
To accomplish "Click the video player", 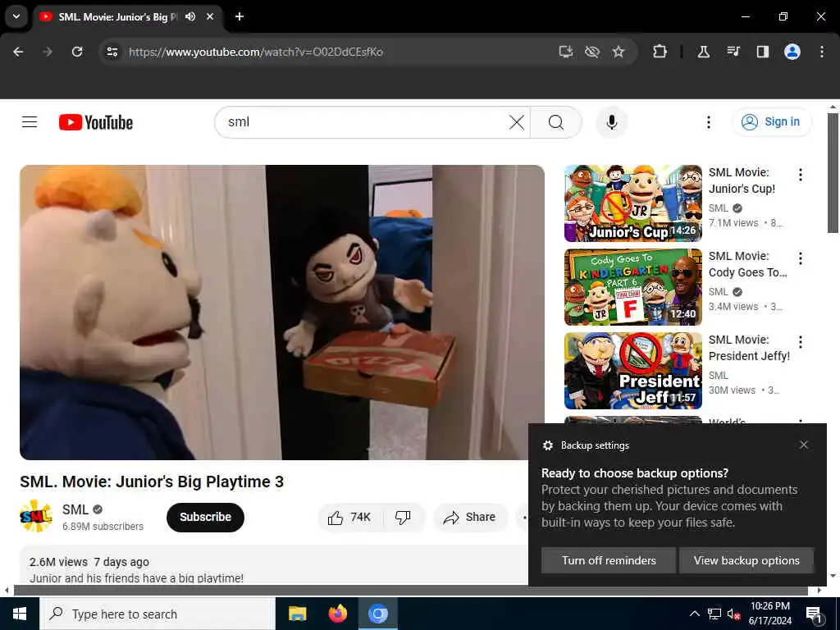I will click(x=282, y=313).
